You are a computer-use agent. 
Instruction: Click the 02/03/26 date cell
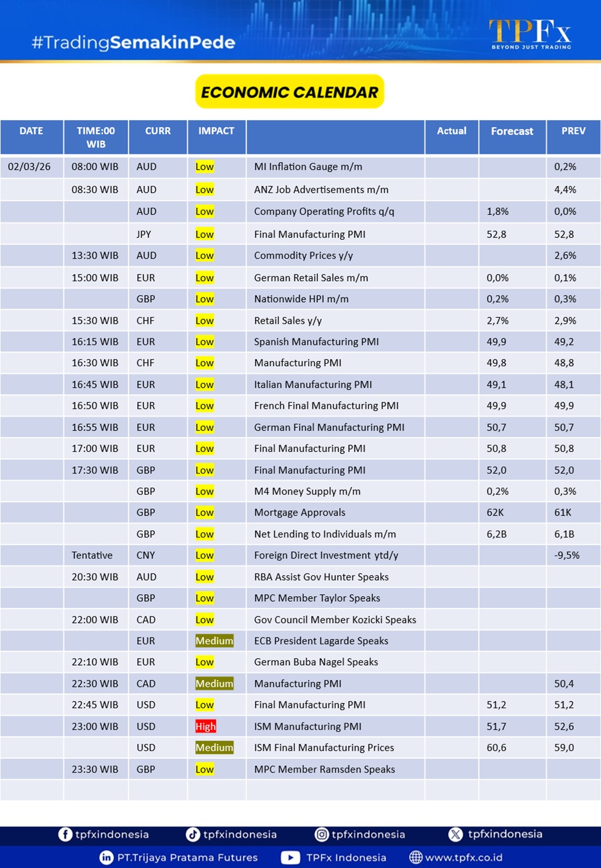click(30, 167)
